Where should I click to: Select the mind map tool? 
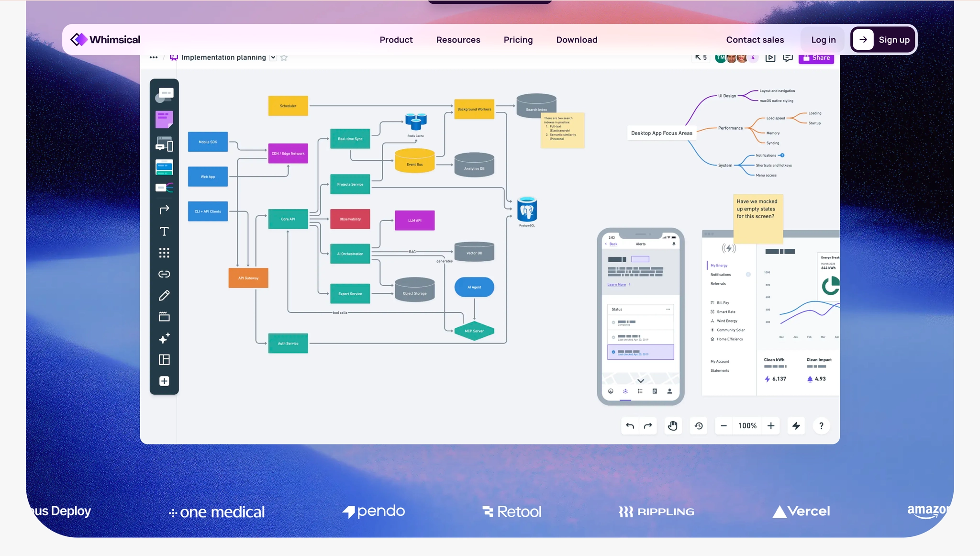[x=164, y=188]
